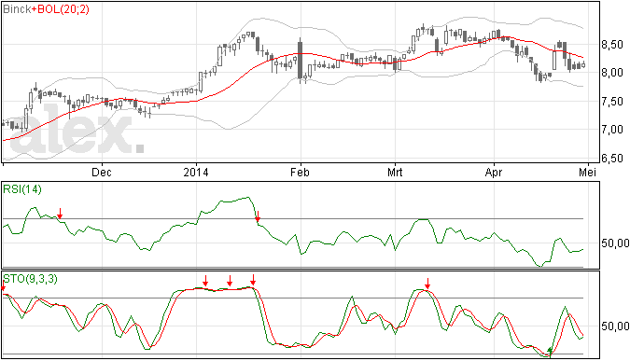The height and width of the screenshot is (361, 644).
Task: Click the stochastic red arrow in mid January
Action: (230, 281)
